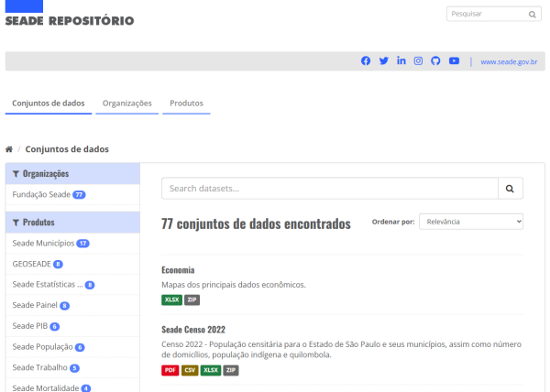Viewport: 550px width, 392px height.
Task: Filter by Seade População product
Action: click(72, 347)
